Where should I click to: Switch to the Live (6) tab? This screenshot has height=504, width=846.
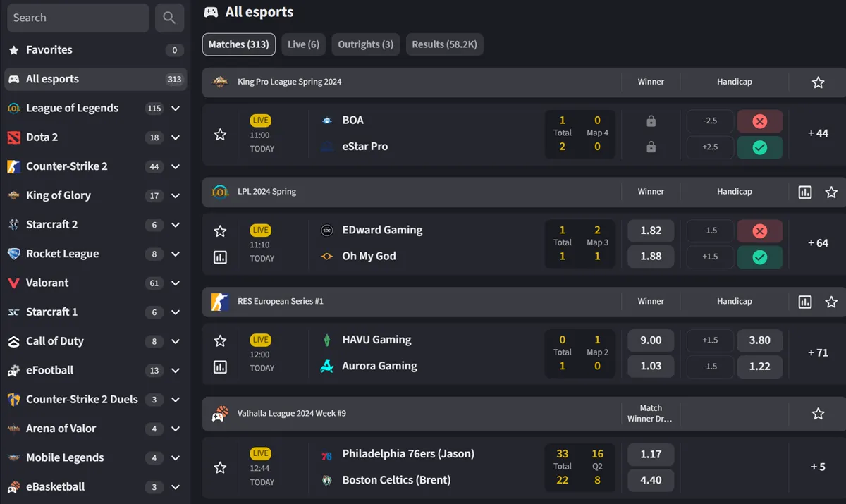[x=303, y=44]
